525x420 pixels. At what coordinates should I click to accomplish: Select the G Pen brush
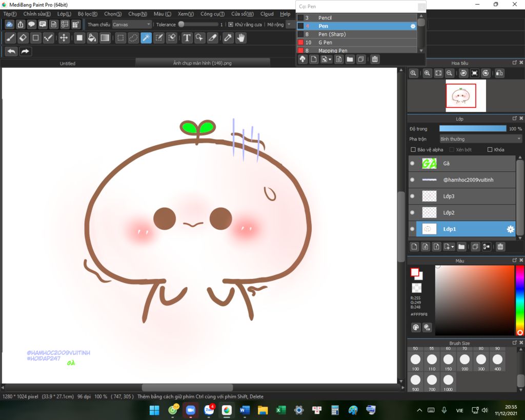(357, 43)
